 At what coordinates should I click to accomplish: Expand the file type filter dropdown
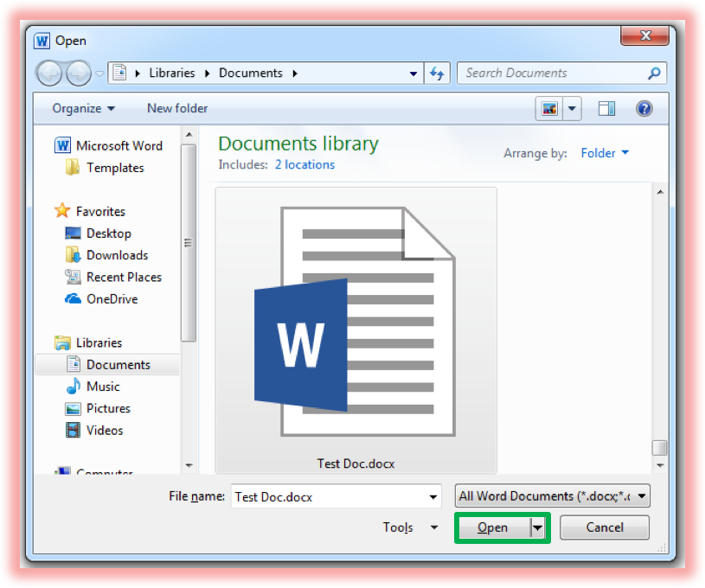pyautogui.click(x=641, y=496)
